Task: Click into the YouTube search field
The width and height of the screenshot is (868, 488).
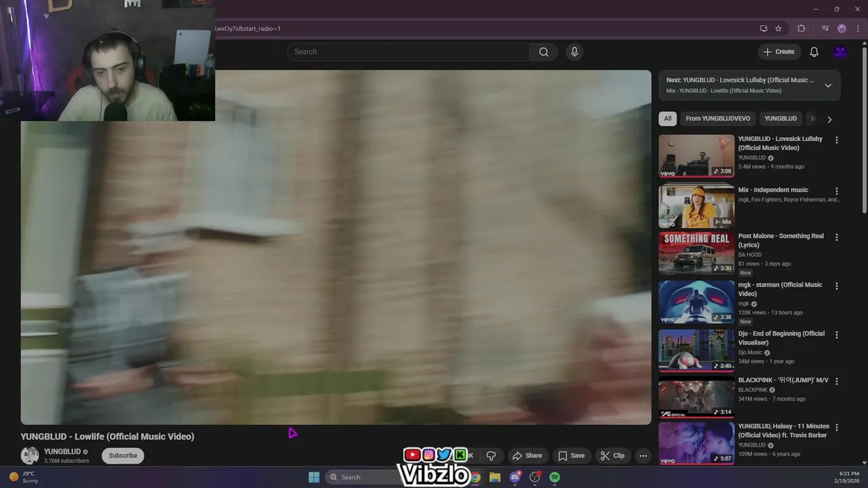Action: [x=408, y=52]
